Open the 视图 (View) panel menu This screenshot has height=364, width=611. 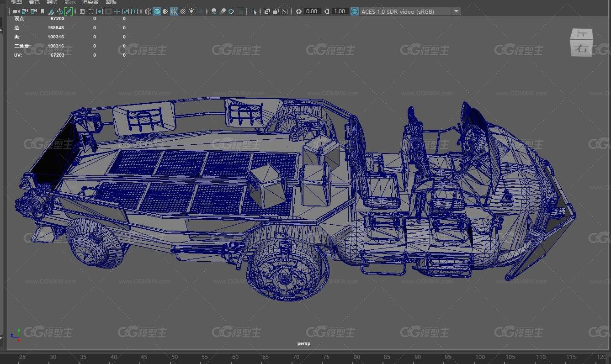(16, 2)
